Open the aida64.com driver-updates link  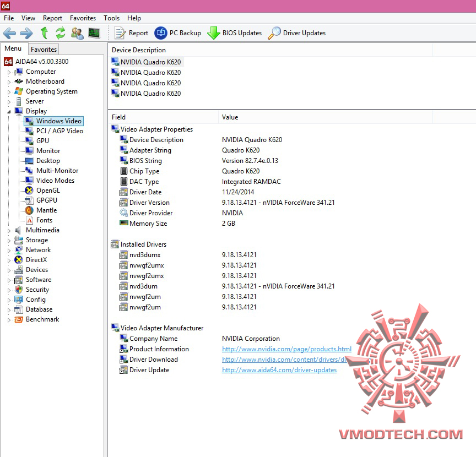tap(279, 370)
